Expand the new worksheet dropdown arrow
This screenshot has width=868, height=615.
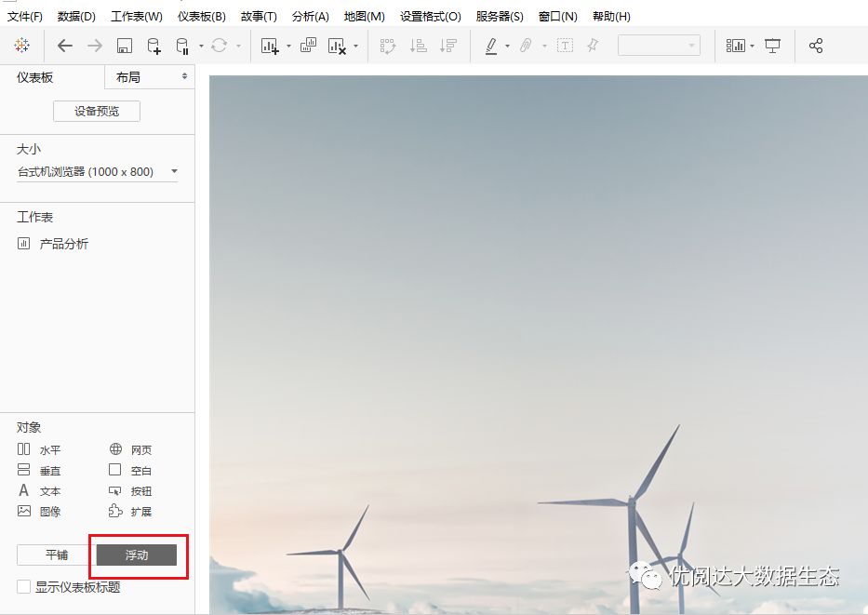pos(288,46)
